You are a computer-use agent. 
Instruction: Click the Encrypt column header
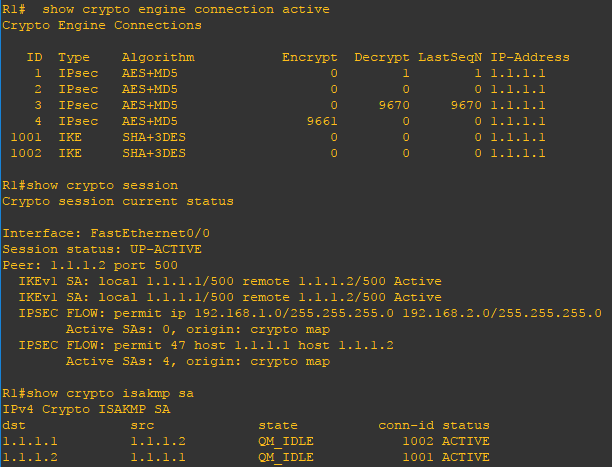[310, 57]
